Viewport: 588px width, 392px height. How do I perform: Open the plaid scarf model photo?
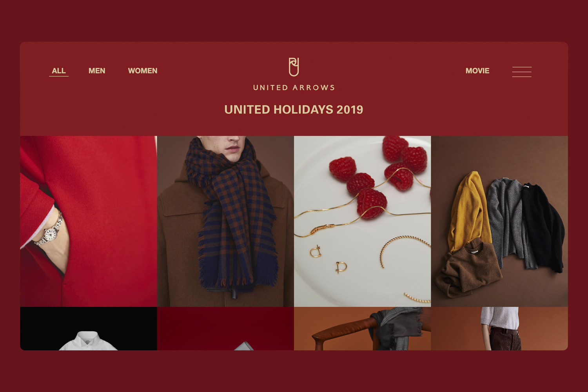[x=225, y=221]
